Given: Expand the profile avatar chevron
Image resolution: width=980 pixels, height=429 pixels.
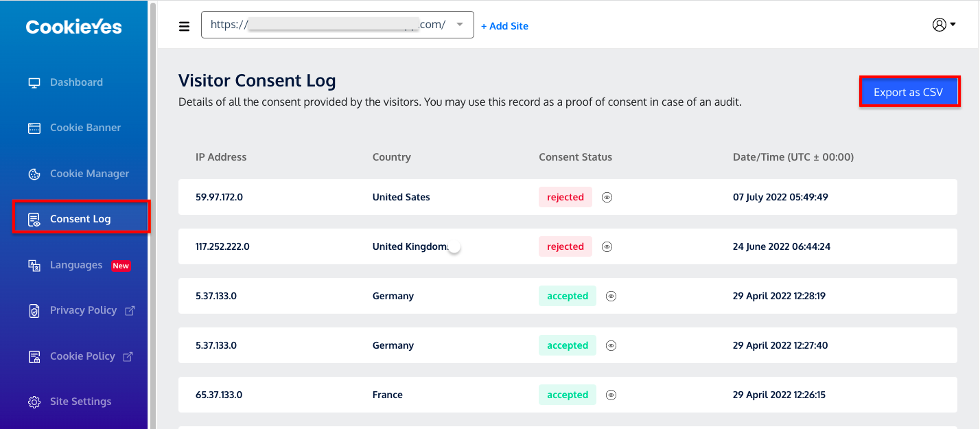Looking at the screenshot, I should tap(952, 24).
